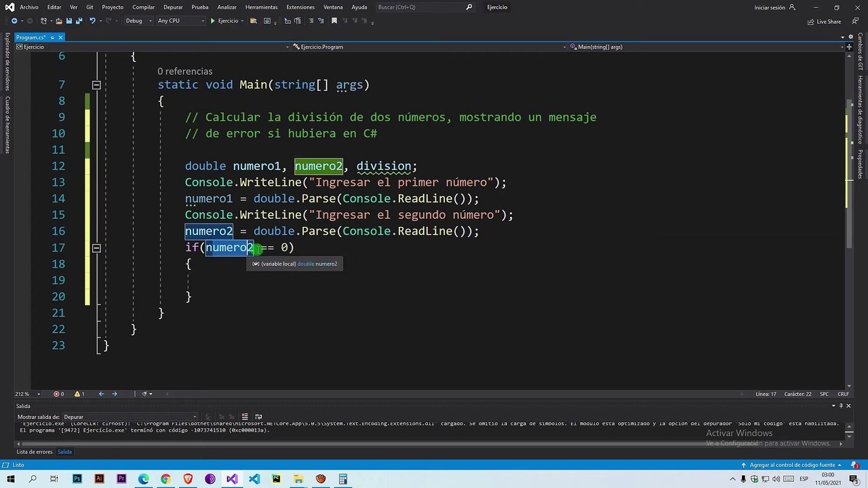
Task: Click the CRLF line ending indicator
Action: tap(843, 394)
